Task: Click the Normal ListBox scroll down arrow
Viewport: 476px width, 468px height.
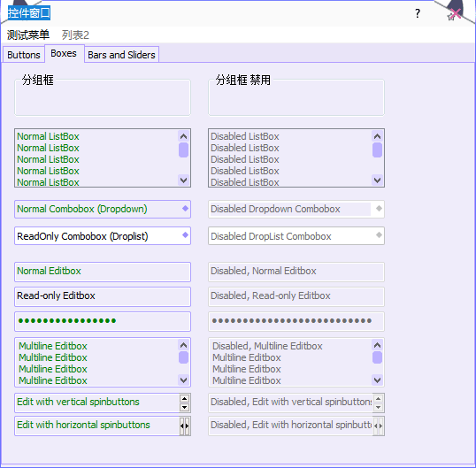Action: 183,180
